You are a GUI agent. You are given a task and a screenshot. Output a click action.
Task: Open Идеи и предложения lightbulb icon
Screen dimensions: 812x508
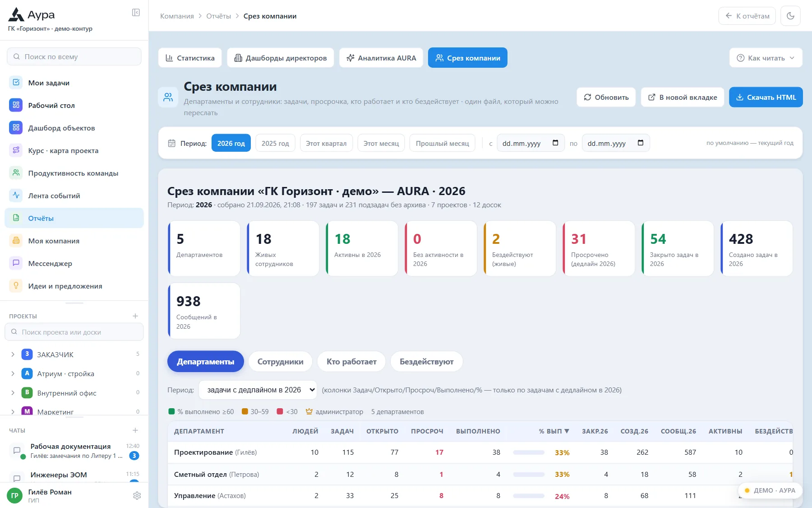pyautogui.click(x=16, y=286)
